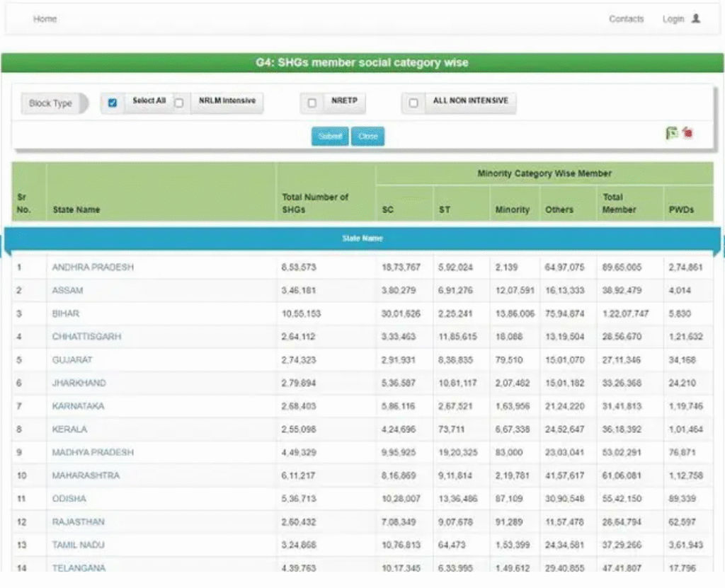Select Andhra Pradesh SHG count 8,53,573
Viewport: 725px width, 588px height.
coord(299,267)
